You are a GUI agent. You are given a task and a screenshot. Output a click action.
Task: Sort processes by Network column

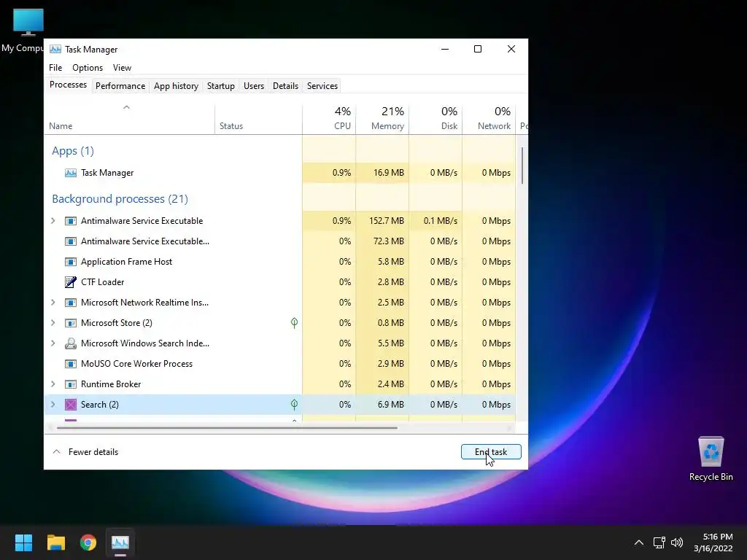(x=489, y=119)
